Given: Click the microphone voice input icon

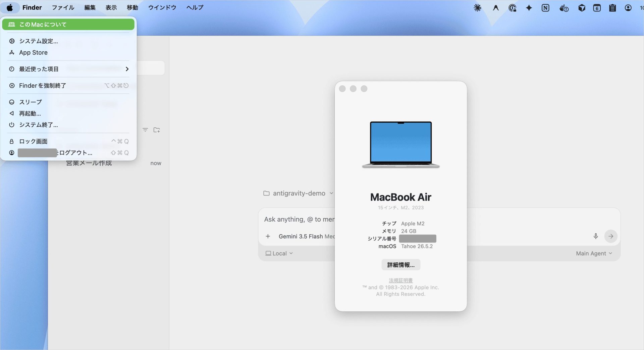Looking at the screenshot, I should click(x=596, y=236).
